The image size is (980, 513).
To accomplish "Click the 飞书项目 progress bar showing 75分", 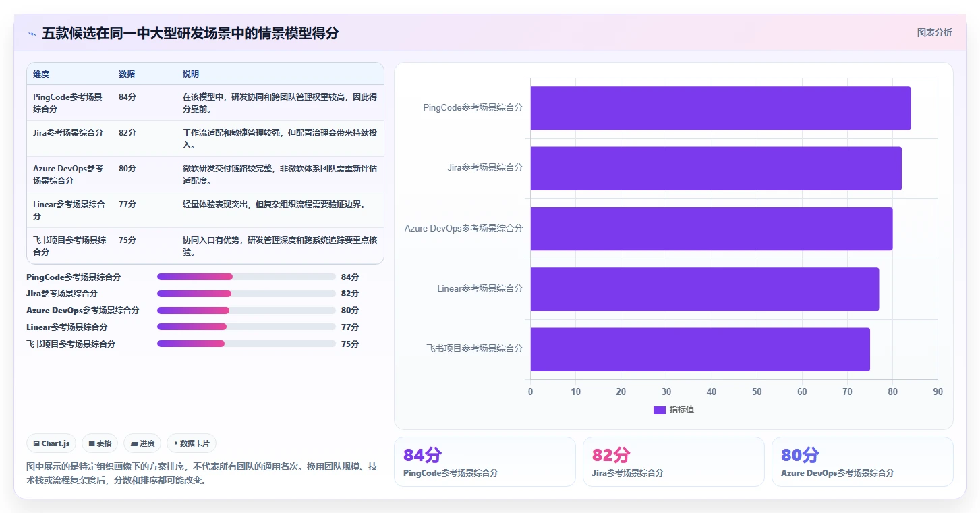I will [246, 344].
